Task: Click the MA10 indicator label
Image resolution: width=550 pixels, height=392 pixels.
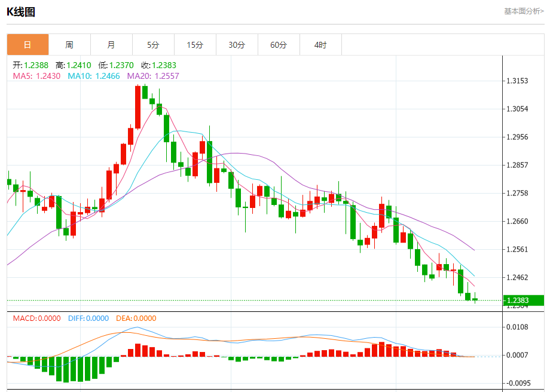Action: pyautogui.click(x=94, y=76)
